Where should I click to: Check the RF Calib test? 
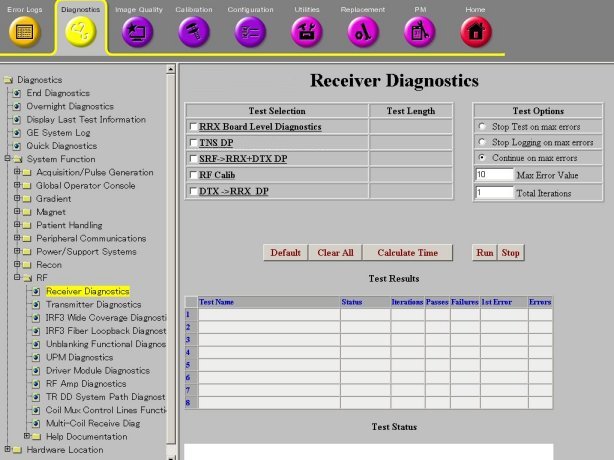tap(193, 174)
